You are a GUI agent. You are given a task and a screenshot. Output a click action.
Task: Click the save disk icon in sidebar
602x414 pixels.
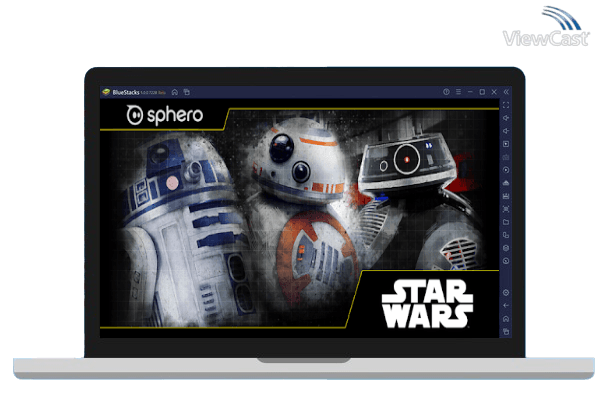click(506, 196)
